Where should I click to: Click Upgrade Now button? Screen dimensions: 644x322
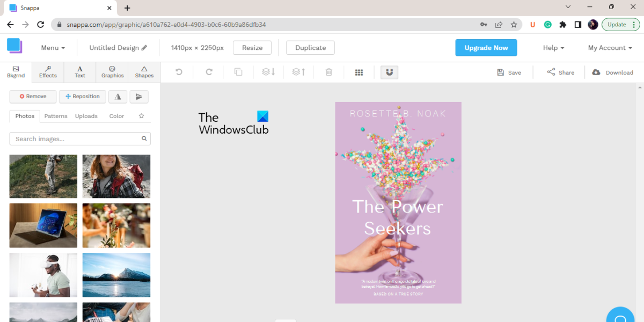(486, 48)
